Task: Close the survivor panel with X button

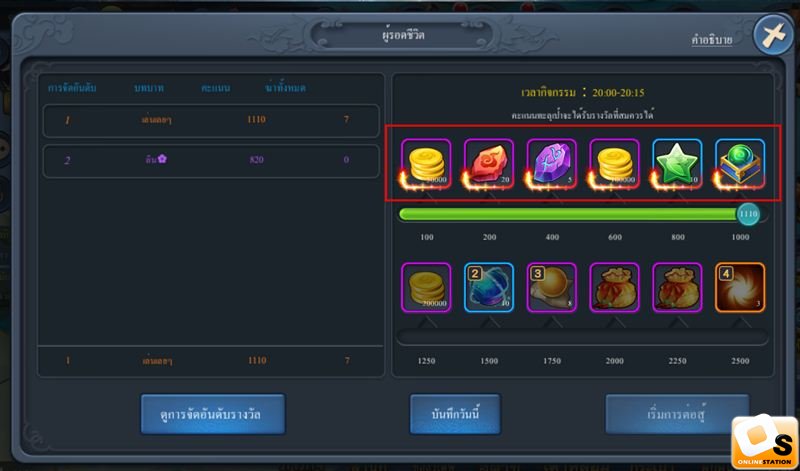Action: pos(773,35)
